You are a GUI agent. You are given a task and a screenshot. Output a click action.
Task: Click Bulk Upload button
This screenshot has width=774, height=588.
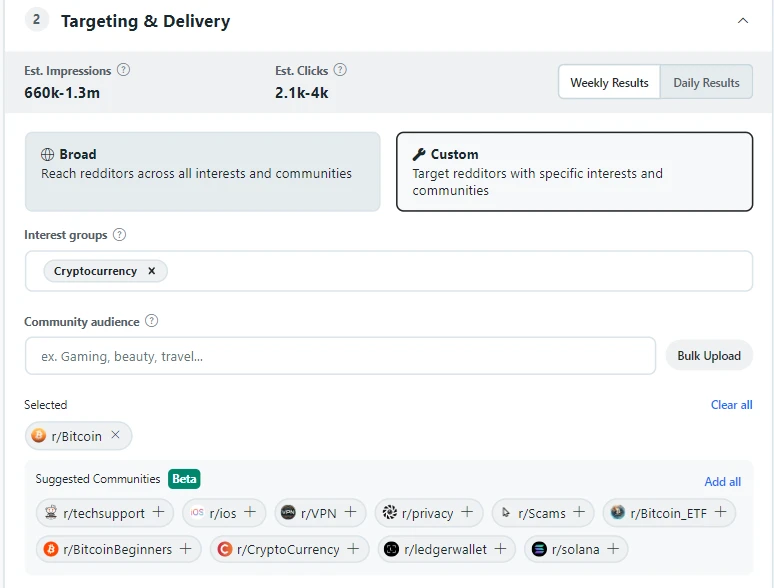[x=709, y=355]
